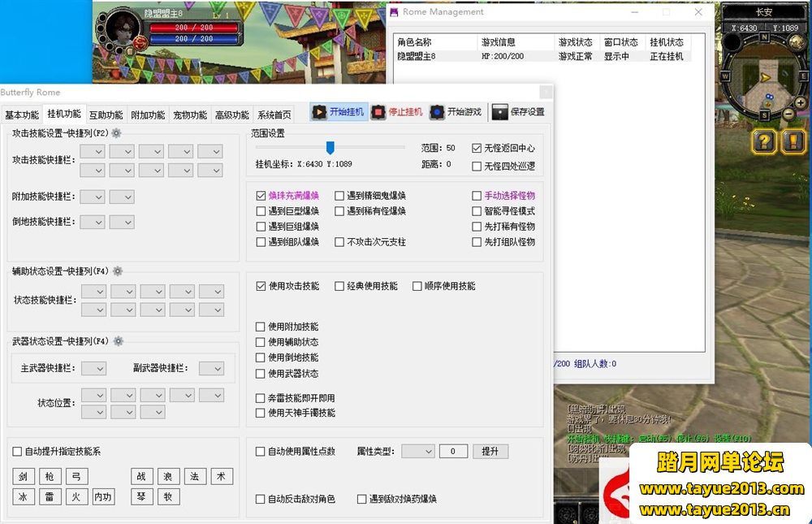
Task: Toggle 使用攻击技能 checkbox
Action: pyautogui.click(x=261, y=286)
